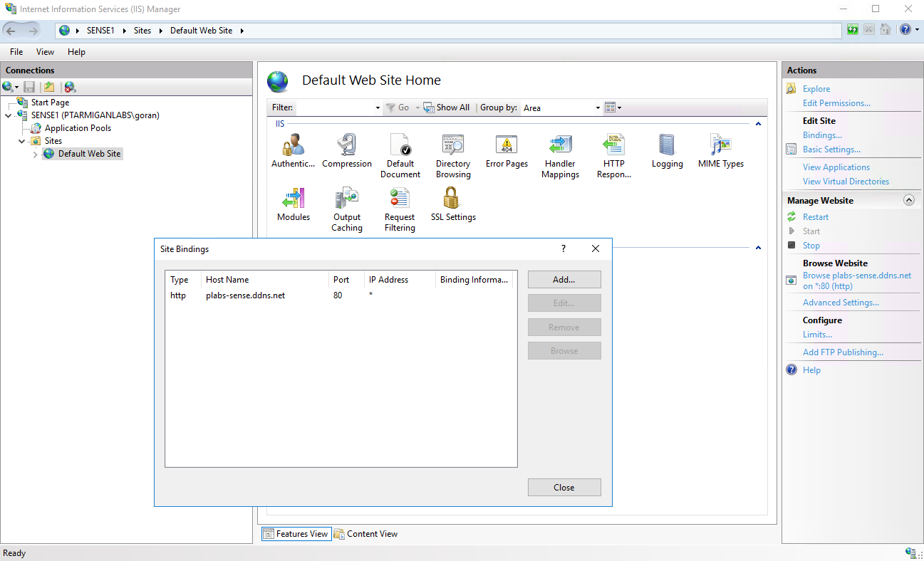Click the Bindings... link in Actions
Viewport: 924px width, 561px height.
822,135
